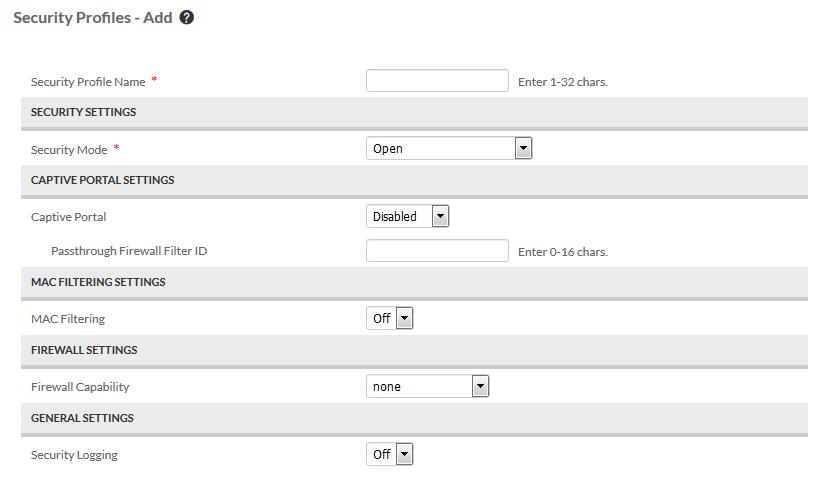Open help for Security Profiles page
The height and width of the screenshot is (482, 837).
[186, 18]
